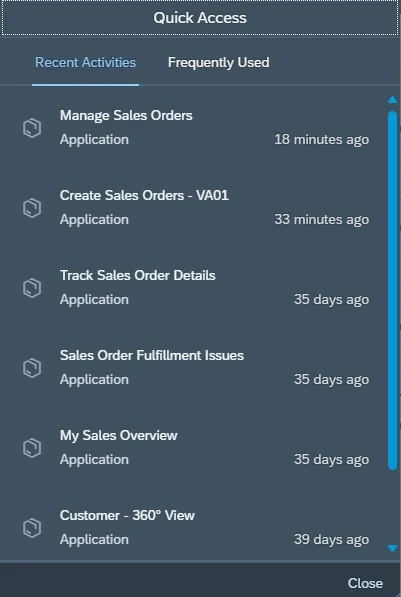The height and width of the screenshot is (597, 401).
Task: Open Create Sales Orders - VA01
Action: (196, 208)
